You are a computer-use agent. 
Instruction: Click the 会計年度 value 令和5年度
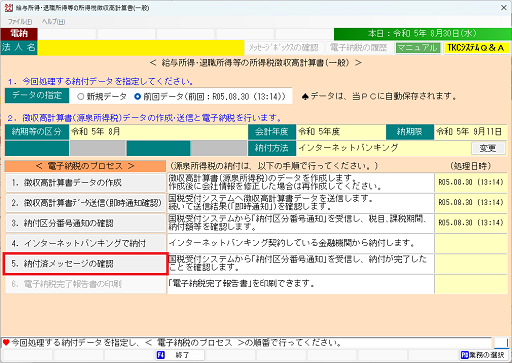pos(341,132)
